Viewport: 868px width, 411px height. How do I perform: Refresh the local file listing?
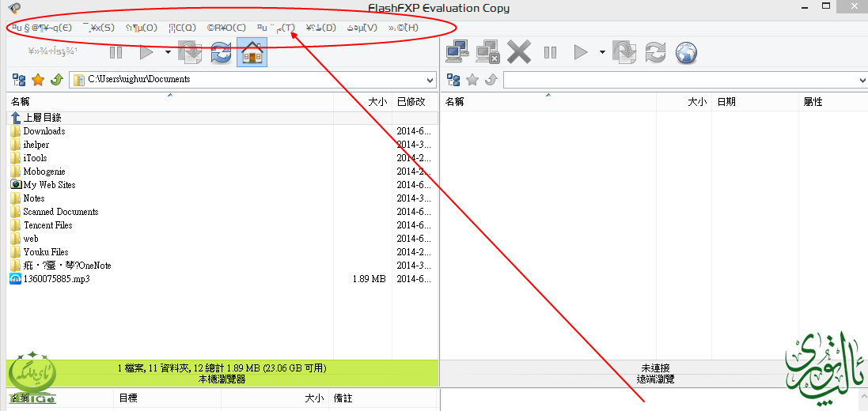tap(220, 52)
